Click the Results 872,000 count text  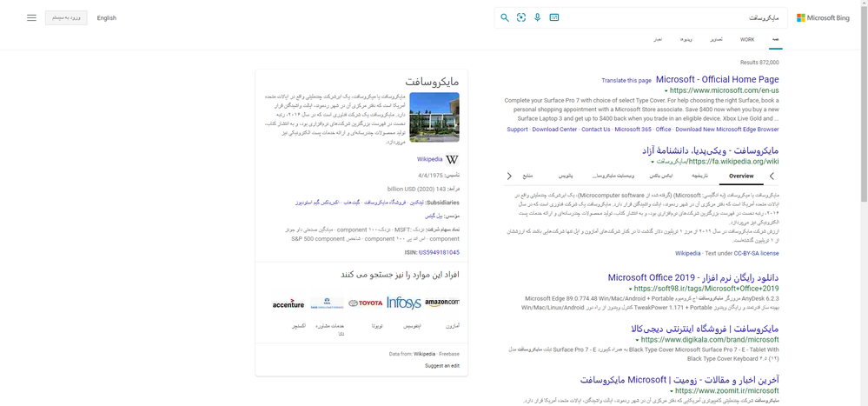coord(759,63)
